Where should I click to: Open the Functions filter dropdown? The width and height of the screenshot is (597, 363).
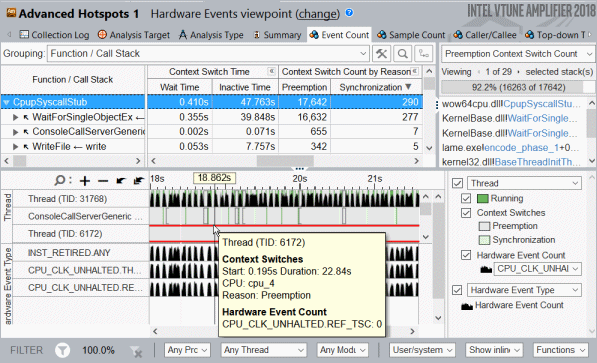click(x=561, y=350)
